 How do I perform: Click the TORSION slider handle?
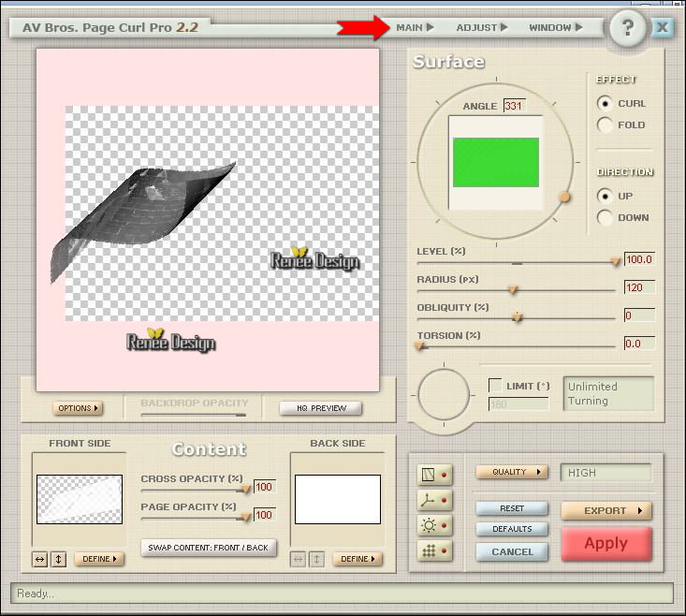(x=419, y=345)
